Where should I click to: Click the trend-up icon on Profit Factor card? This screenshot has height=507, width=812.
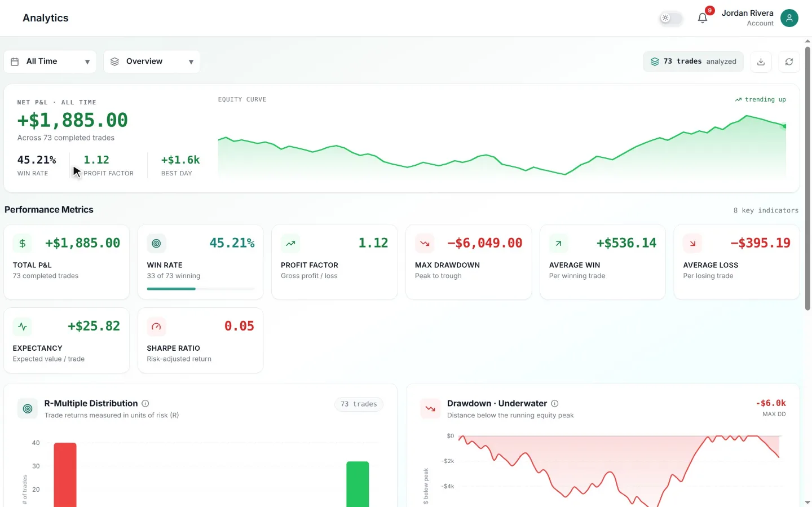point(290,243)
